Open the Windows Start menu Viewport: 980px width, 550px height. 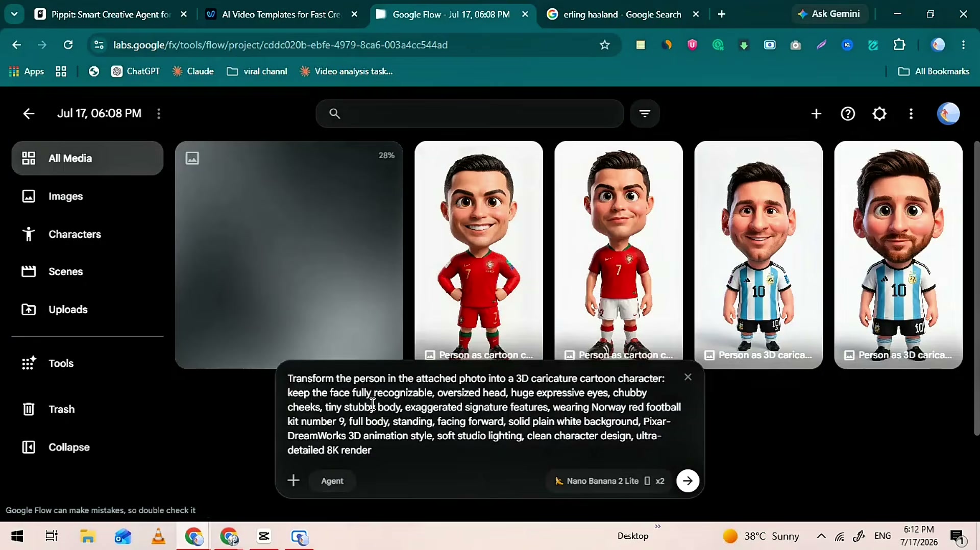click(x=17, y=536)
